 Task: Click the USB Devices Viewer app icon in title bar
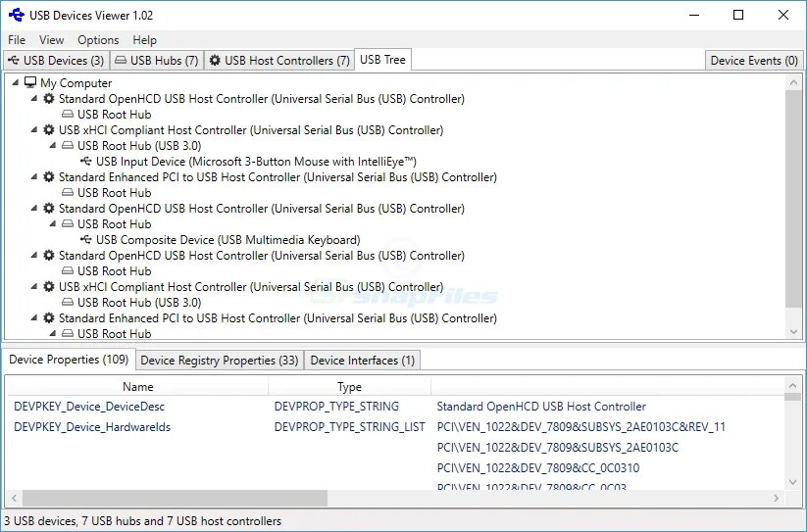[x=16, y=15]
